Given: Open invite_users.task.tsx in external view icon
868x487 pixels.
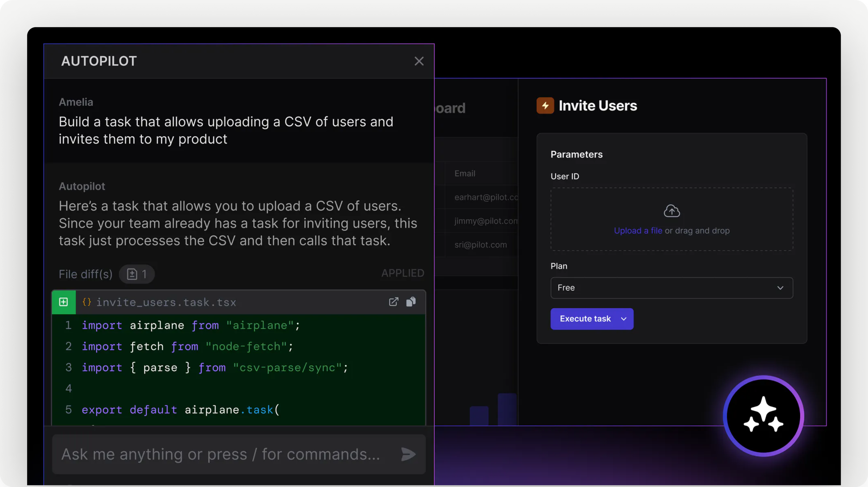Looking at the screenshot, I should point(394,302).
